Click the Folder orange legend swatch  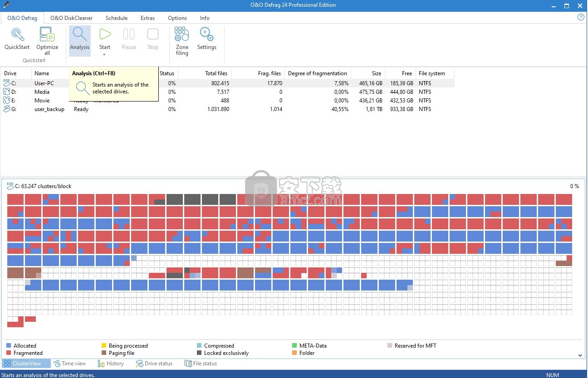(x=295, y=353)
